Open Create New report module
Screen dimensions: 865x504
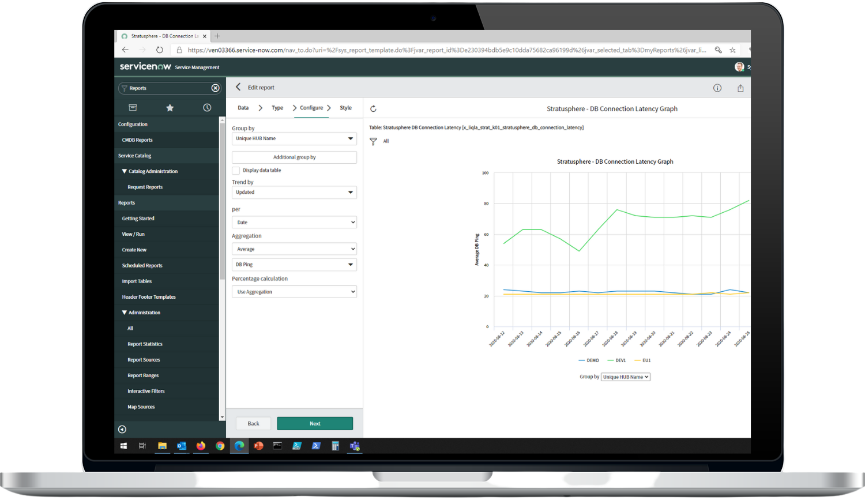point(134,250)
